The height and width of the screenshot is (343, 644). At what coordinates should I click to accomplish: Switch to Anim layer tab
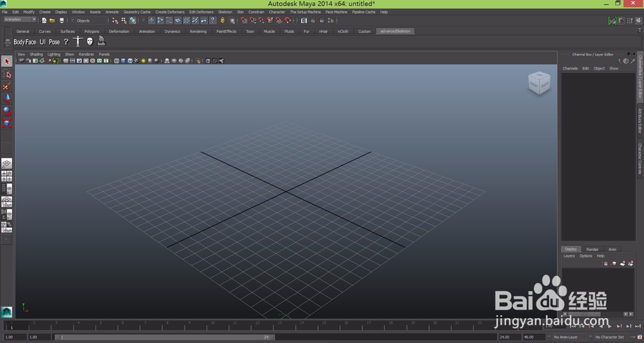[x=612, y=249]
